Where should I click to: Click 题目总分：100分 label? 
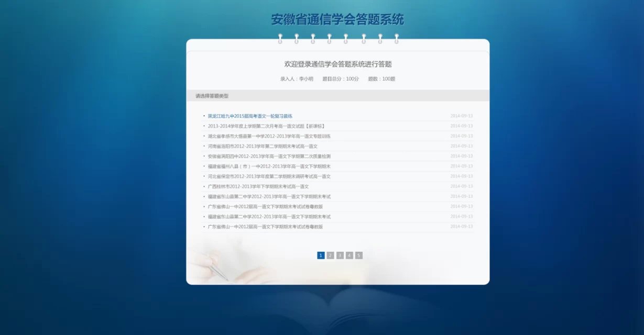coord(341,79)
